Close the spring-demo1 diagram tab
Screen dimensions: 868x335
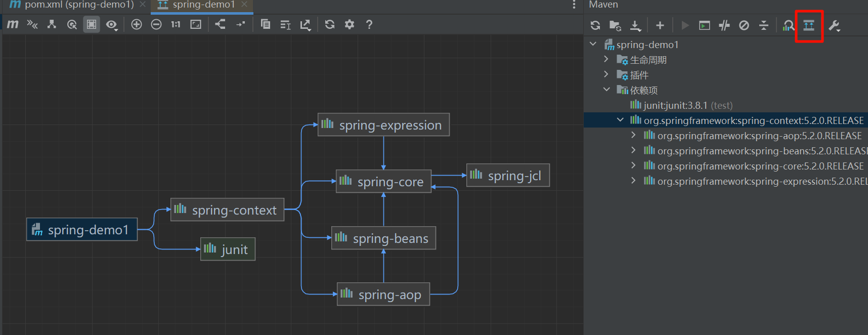[244, 5]
